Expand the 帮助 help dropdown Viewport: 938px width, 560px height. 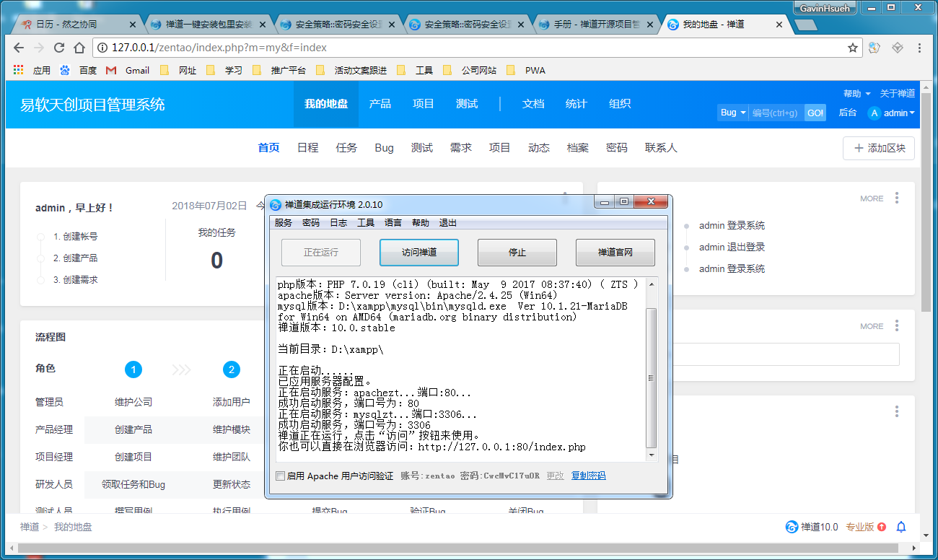(856, 93)
